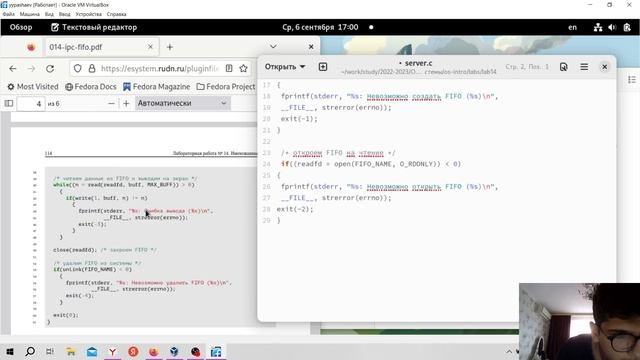
Task: Open the search icon in the text editor header
Action: coord(564,67)
